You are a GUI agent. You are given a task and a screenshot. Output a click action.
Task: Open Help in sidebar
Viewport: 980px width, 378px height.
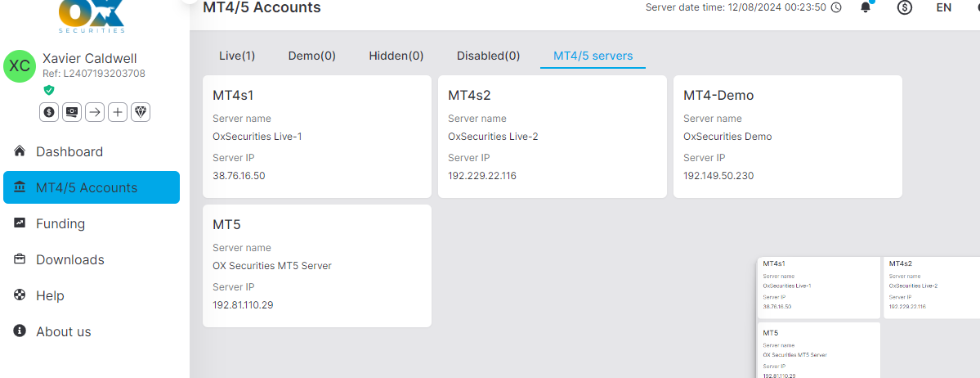[92, 295]
